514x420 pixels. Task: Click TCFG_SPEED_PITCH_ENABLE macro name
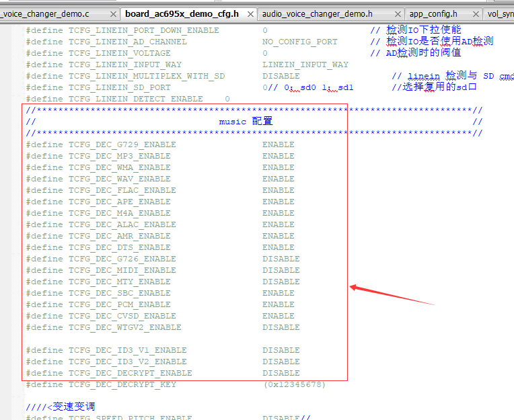pyautogui.click(x=131, y=418)
